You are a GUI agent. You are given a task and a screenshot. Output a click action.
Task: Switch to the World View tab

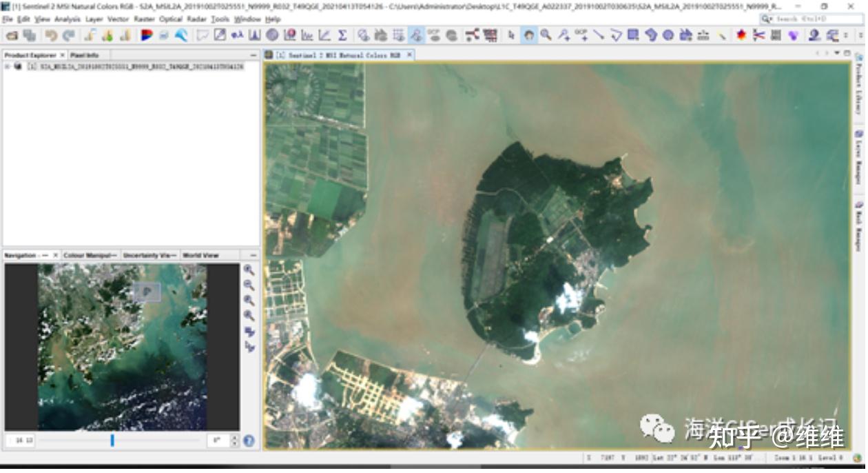[x=200, y=255]
